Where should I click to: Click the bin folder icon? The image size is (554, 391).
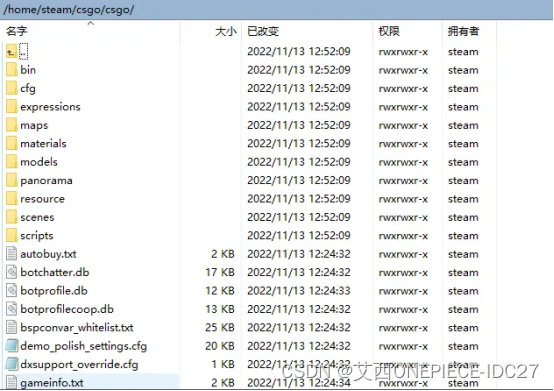click(x=11, y=70)
